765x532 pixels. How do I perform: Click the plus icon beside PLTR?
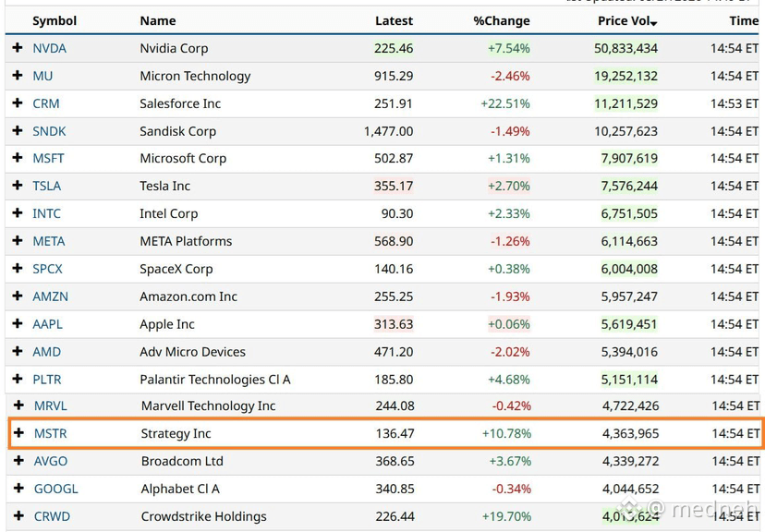coord(18,379)
